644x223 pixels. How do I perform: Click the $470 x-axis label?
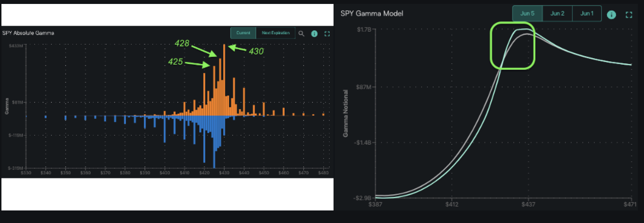point(303,173)
